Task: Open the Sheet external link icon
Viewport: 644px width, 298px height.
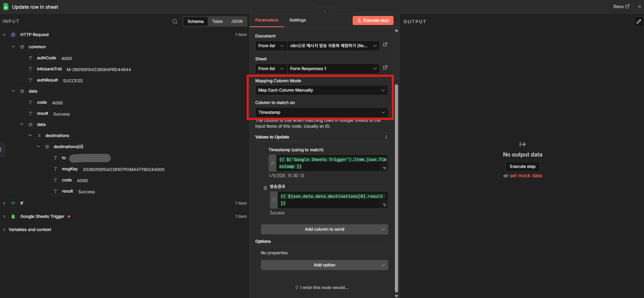Action: coord(385,68)
